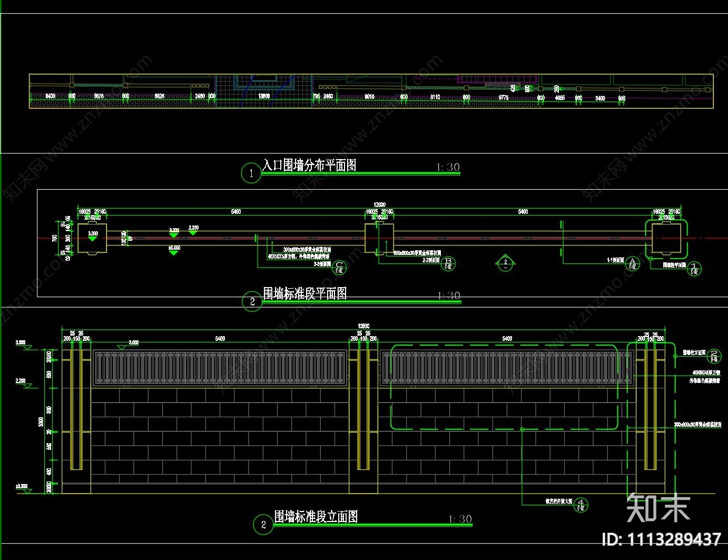
Task: Select the left 5400 dimension in the plan
Action: pyautogui.click(x=236, y=211)
